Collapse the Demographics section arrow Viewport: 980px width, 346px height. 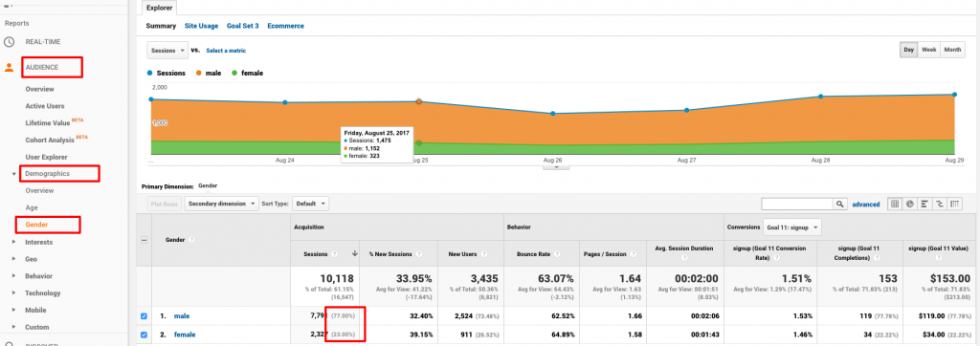click(x=14, y=174)
